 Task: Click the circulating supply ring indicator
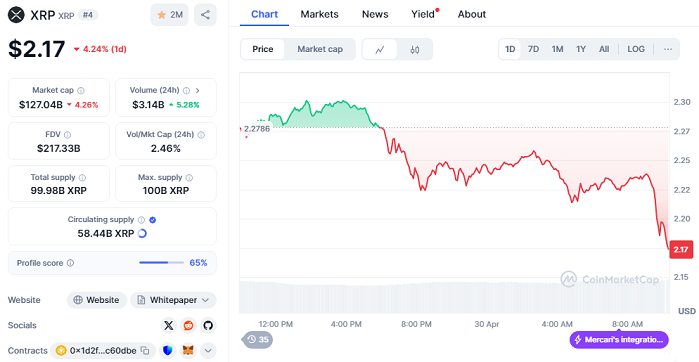(142, 233)
